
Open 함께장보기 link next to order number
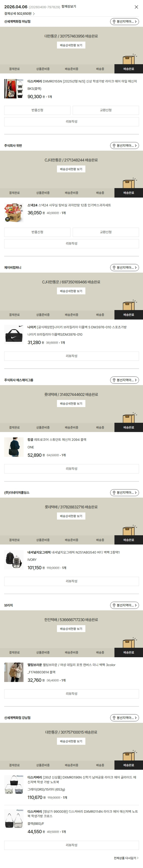pyautogui.click(x=69, y=7)
